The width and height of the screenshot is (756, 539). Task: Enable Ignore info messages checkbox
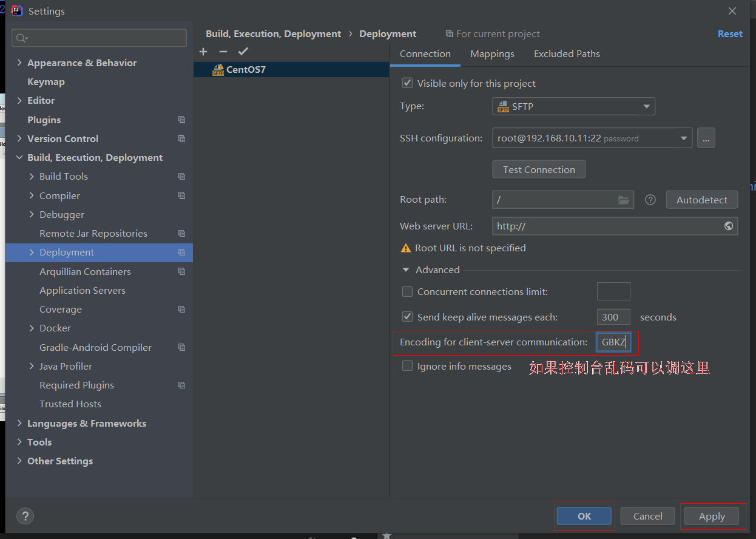407,366
